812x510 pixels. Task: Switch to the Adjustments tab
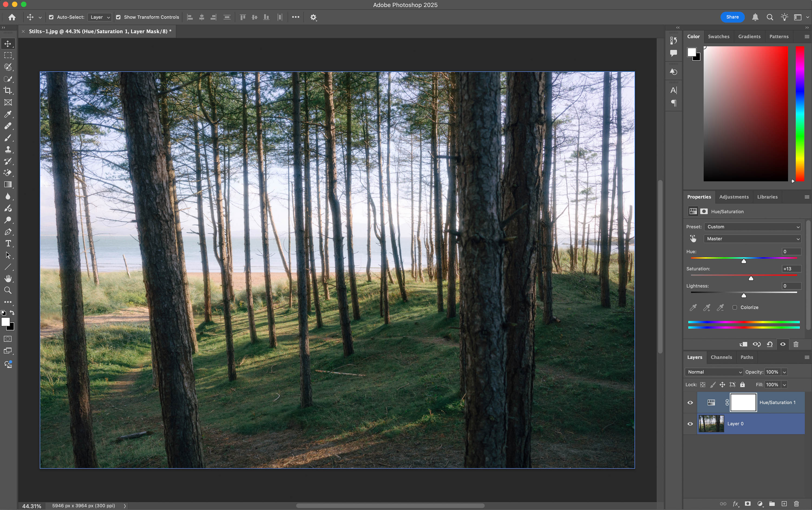734,197
